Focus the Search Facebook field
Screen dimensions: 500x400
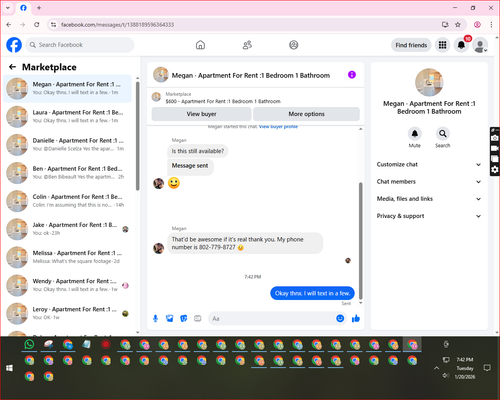tap(80, 45)
